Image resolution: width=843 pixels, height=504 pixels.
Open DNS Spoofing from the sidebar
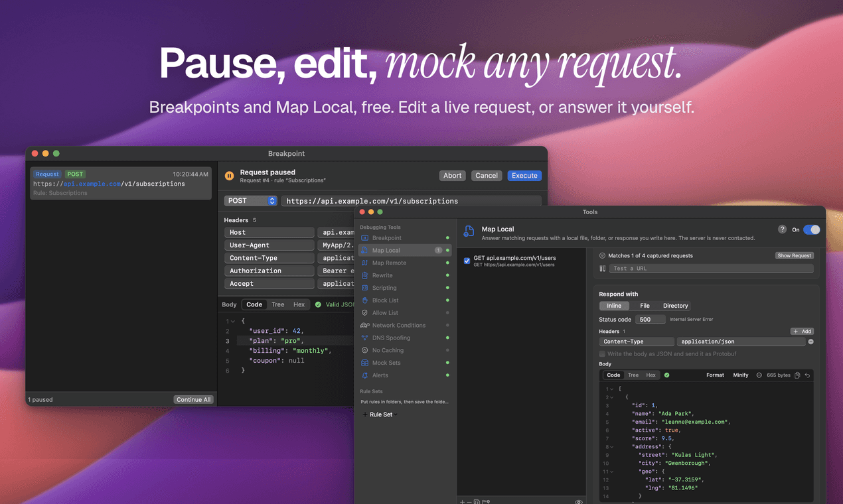391,338
